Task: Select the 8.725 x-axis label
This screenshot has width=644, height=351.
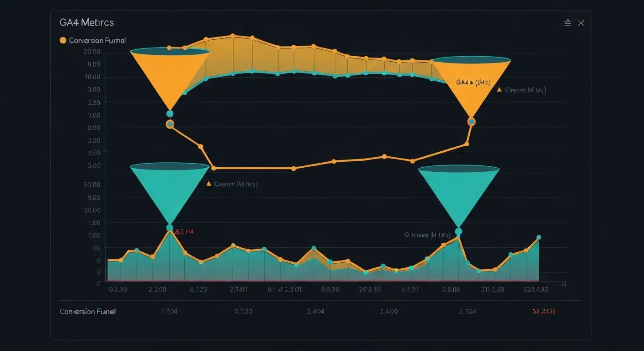Action: tap(199, 289)
